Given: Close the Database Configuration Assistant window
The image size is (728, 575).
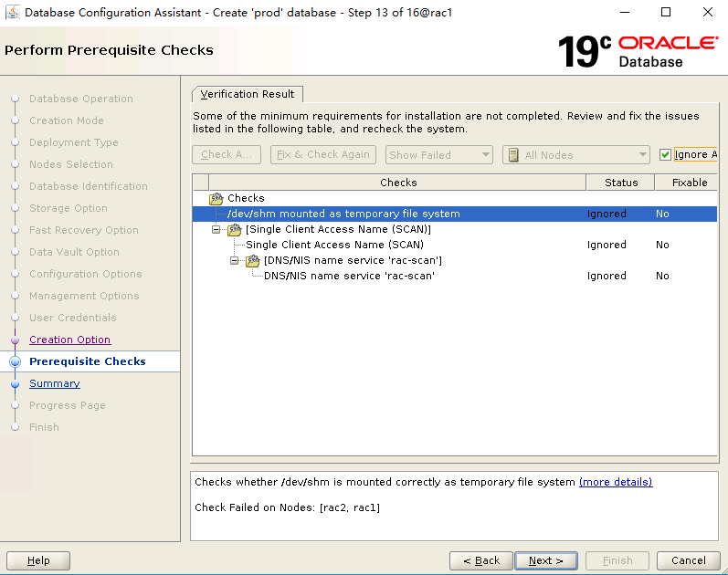Looking at the screenshot, I should (708, 12).
